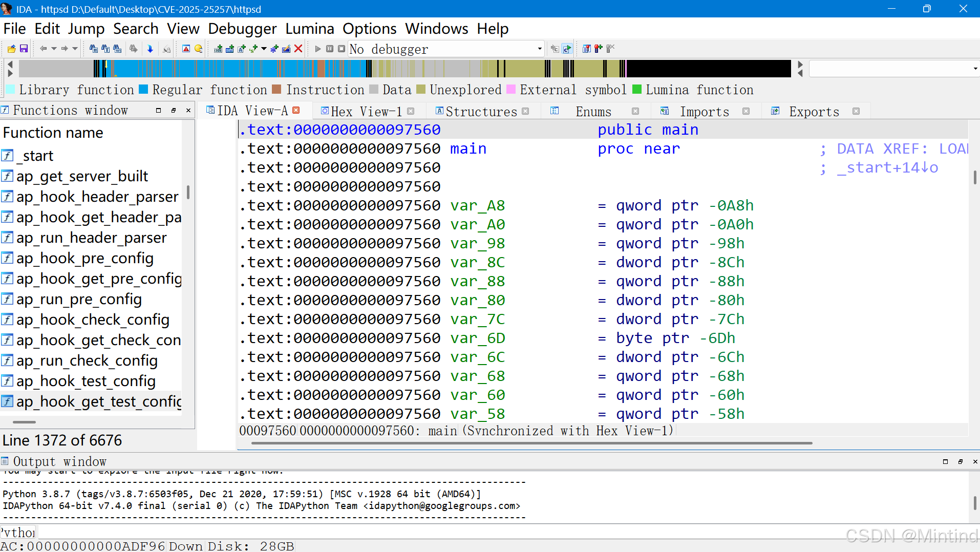
Task: Close the Structures tab
Action: coord(525,111)
